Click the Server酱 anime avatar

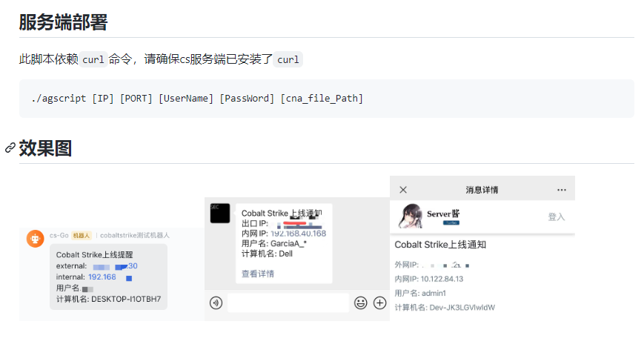(x=411, y=216)
